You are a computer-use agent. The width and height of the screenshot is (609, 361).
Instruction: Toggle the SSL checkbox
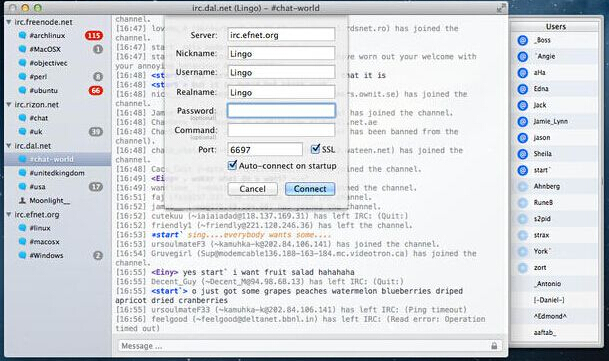point(315,149)
